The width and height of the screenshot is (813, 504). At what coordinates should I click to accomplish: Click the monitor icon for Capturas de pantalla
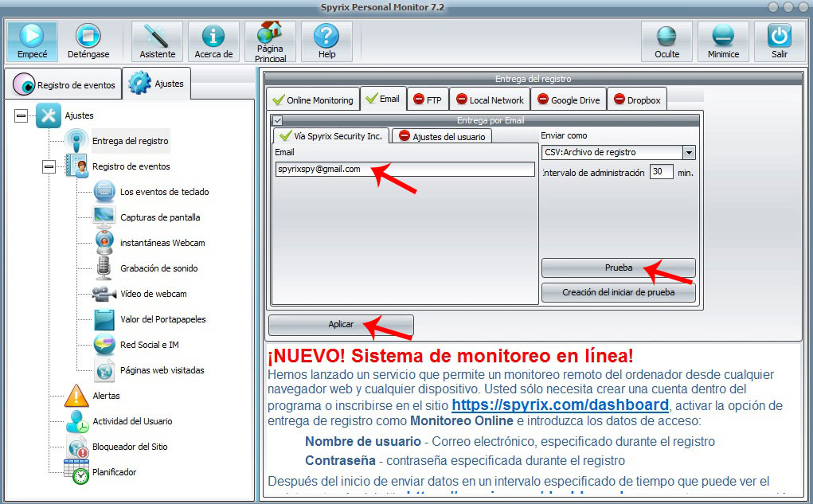104,217
